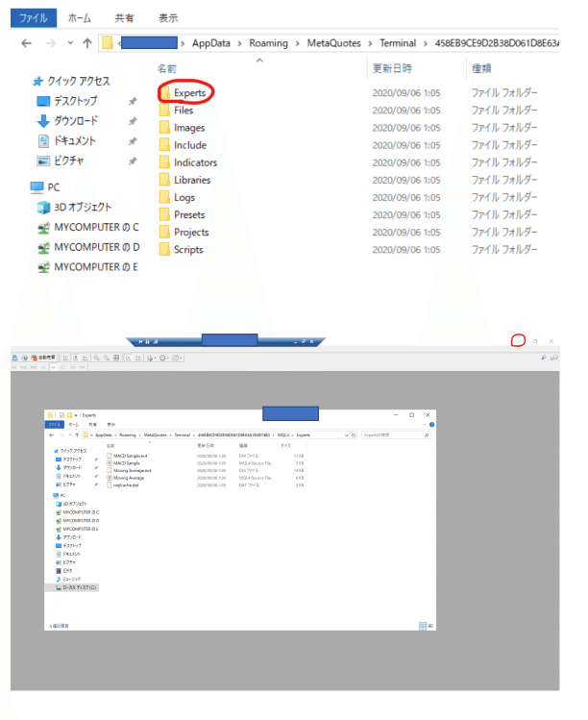The width and height of the screenshot is (588, 720).
Task: Select mqlcache.dat file in Experts window
Action: pos(123,485)
